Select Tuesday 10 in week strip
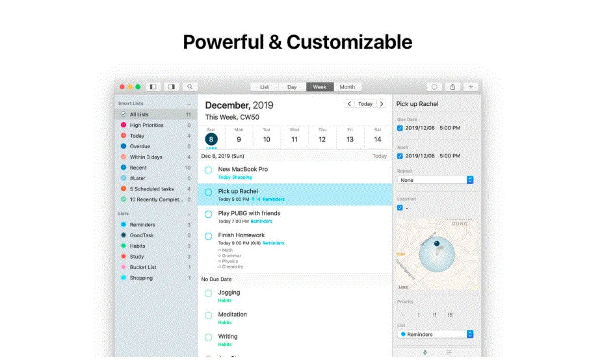Viewport: 589px width, 364px height. [x=267, y=139]
